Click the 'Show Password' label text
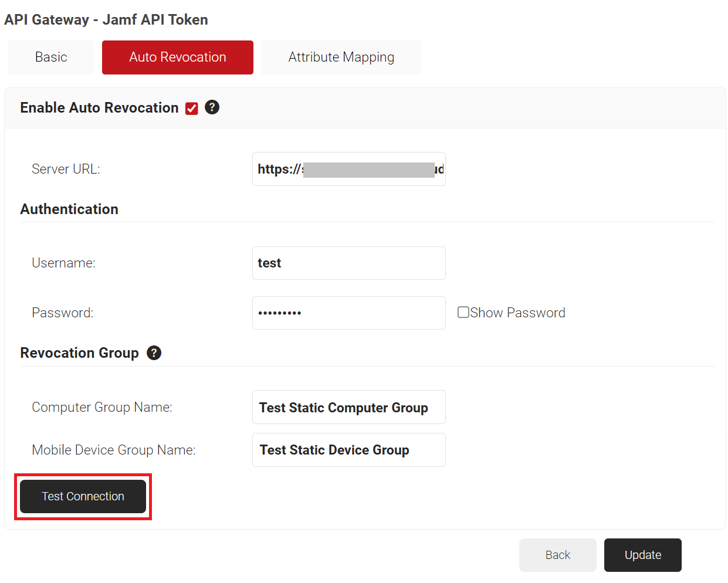728x583 pixels. tap(518, 313)
